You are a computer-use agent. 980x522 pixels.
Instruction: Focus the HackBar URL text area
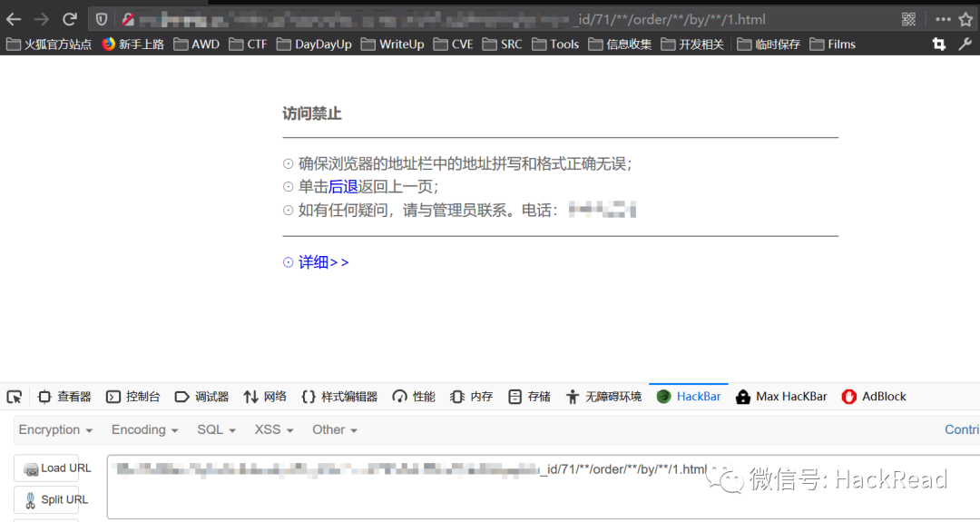pos(543,487)
